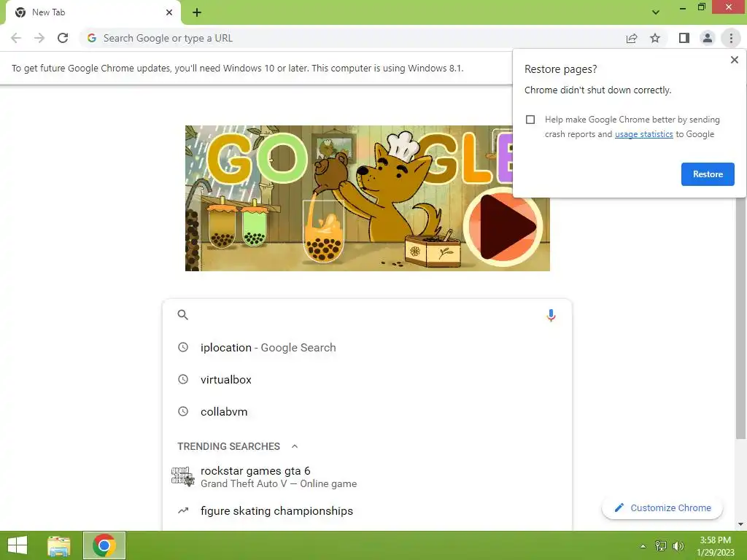
Task: Open a new tab with plus button
Action: point(197,12)
